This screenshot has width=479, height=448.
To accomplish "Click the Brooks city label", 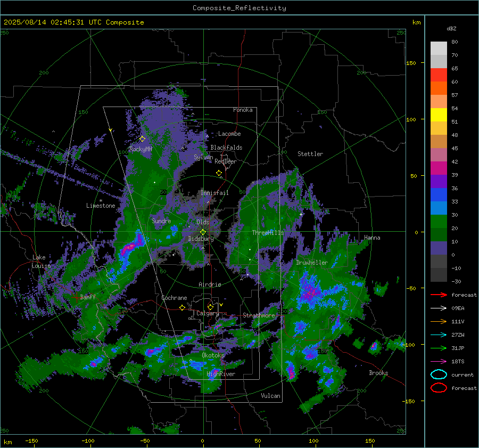I will click(x=378, y=373).
